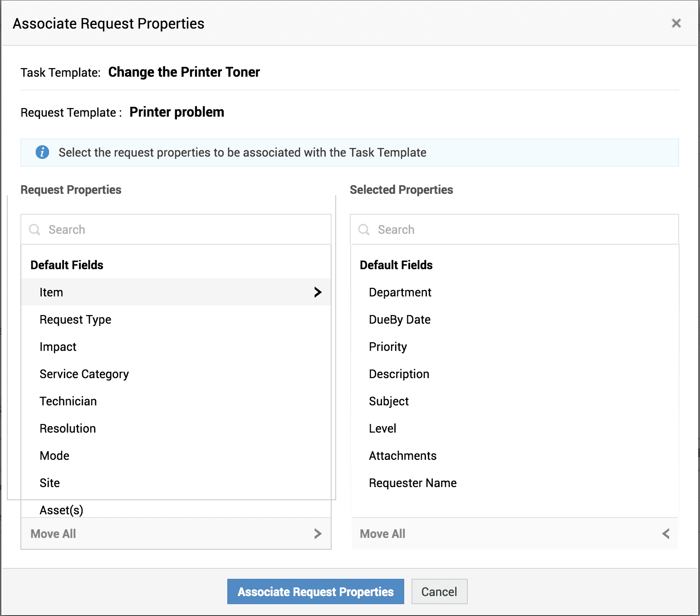
Task: Pick the Technician field
Action: click(68, 401)
